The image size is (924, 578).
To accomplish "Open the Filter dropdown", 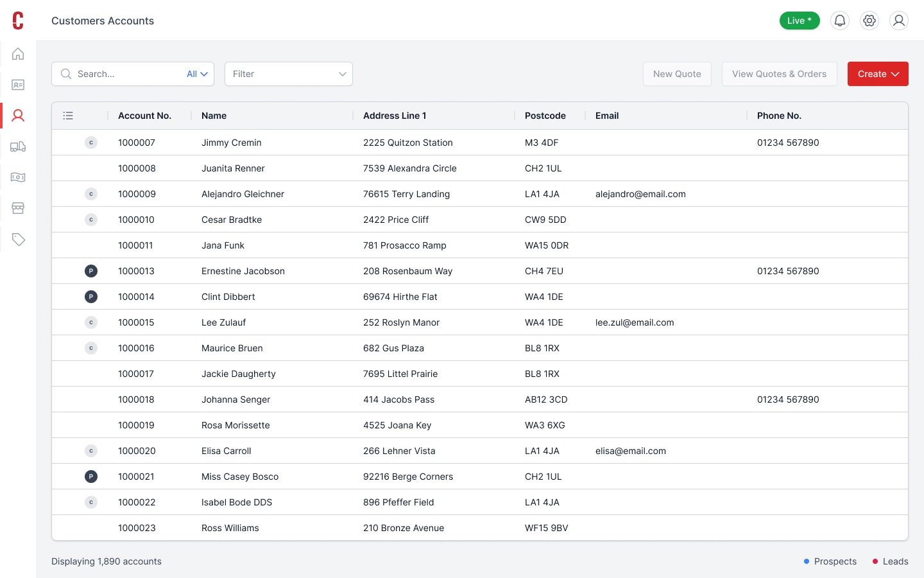I will [289, 74].
